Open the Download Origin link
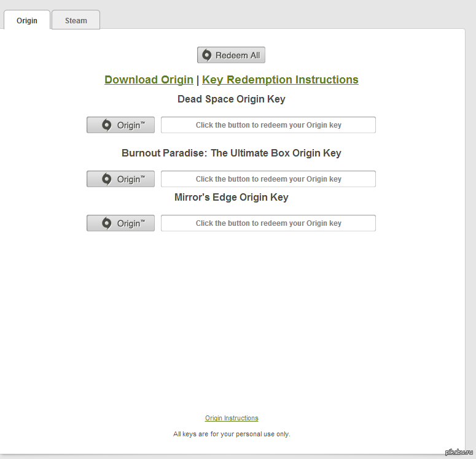Image resolution: width=476 pixels, height=459 pixels. coord(149,80)
